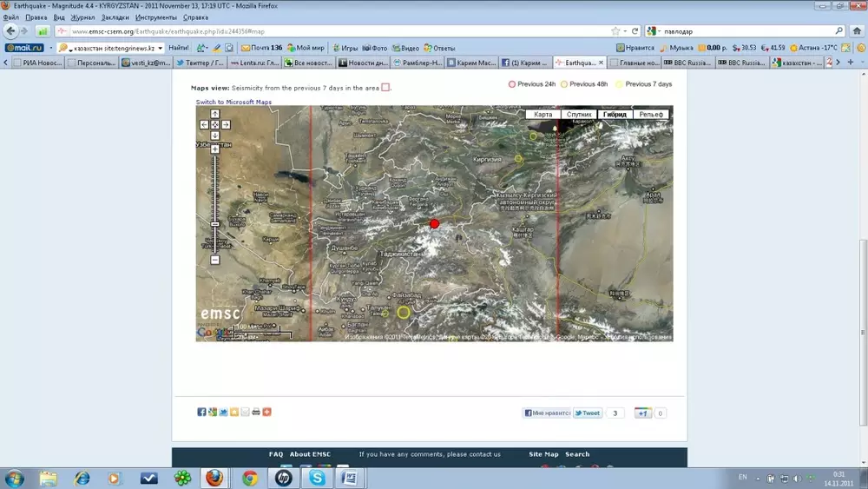
Task: Click the map pan up arrow
Action: (x=214, y=114)
